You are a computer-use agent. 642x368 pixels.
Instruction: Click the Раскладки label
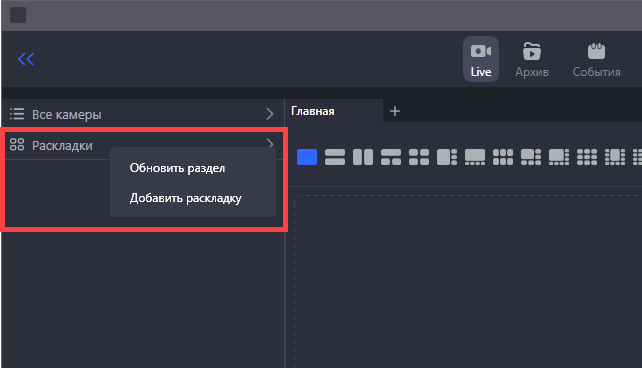pos(62,145)
